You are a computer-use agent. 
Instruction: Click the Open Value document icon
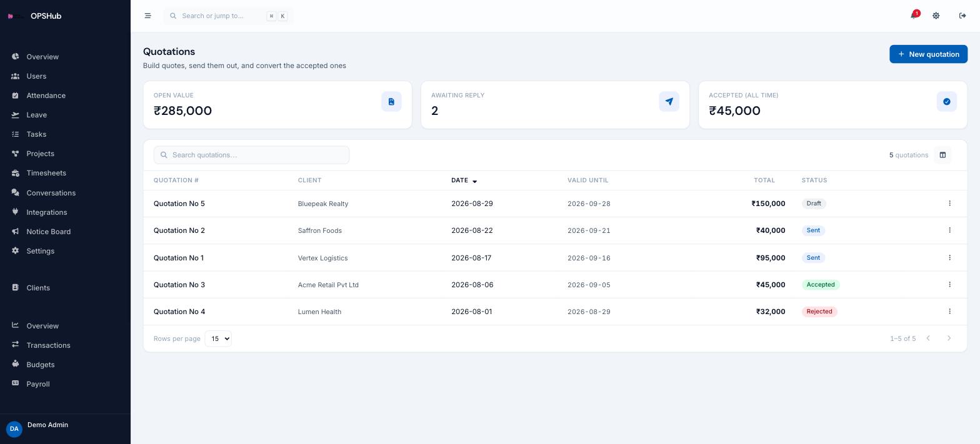tap(391, 101)
